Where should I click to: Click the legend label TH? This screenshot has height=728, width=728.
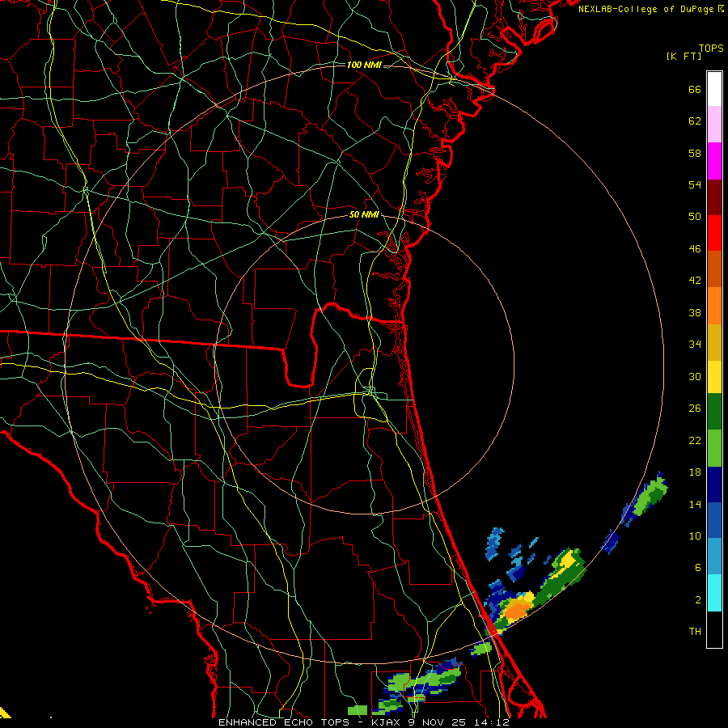click(x=695, y=632)
